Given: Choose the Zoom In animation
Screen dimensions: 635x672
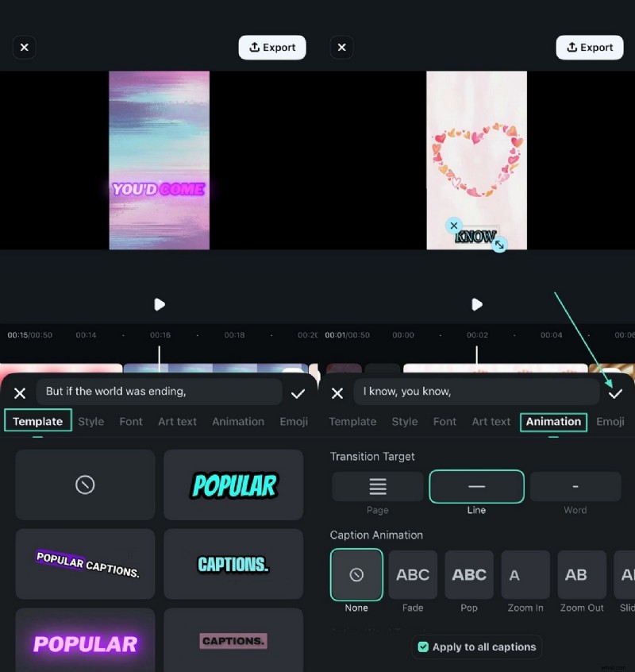Looking at the screenshot, I should pos(525,574).
